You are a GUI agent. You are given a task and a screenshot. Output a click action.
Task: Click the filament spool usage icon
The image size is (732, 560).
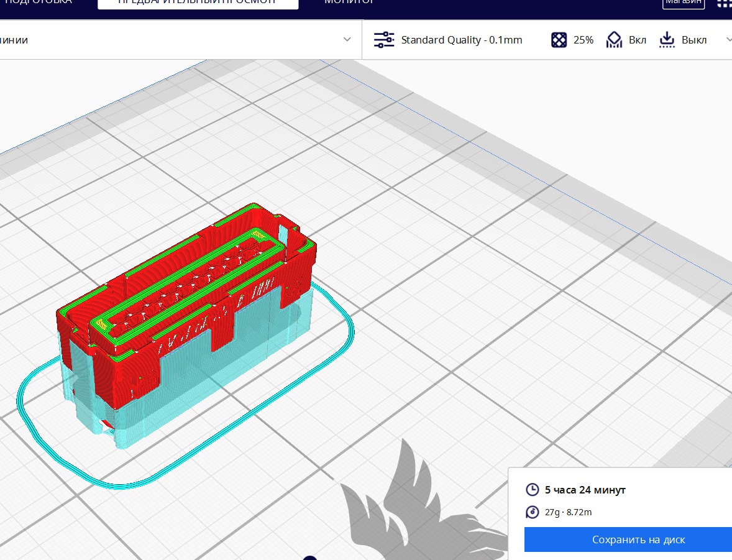point(532,512)
